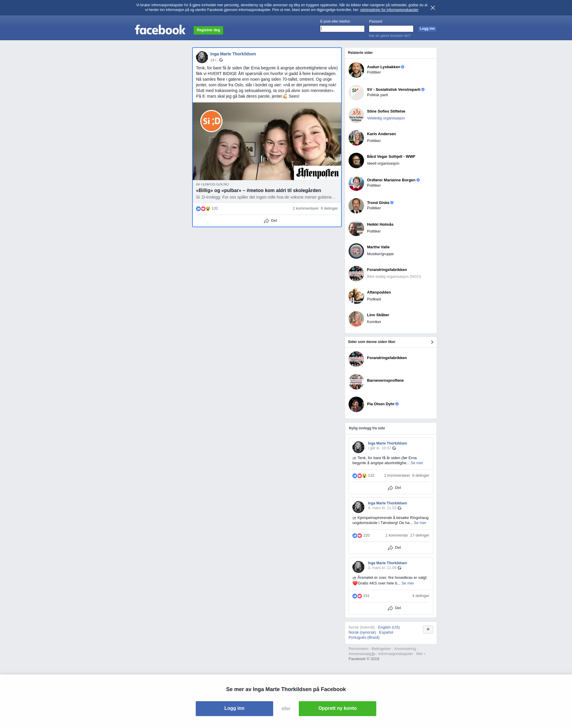Switch language to Norsk (nynorsk)

point(362,632)
